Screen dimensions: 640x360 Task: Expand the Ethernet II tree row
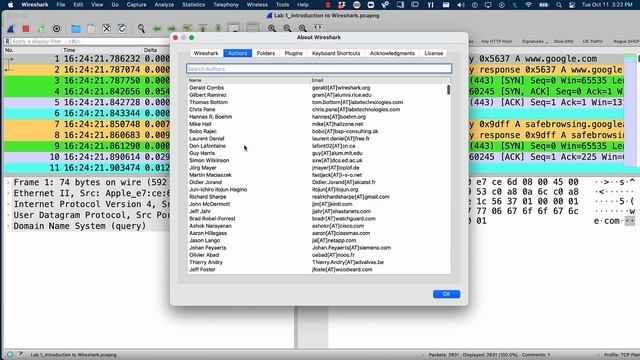(8, 193)
